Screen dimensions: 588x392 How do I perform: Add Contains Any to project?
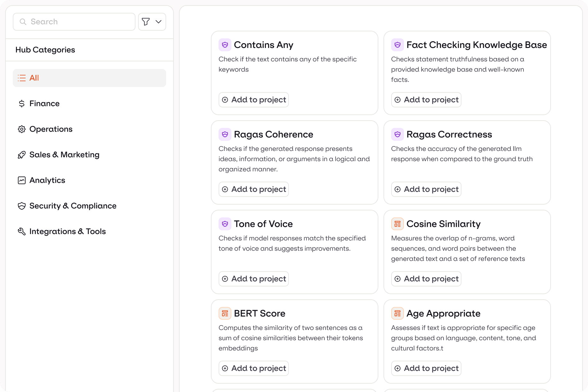click(254, 100)
